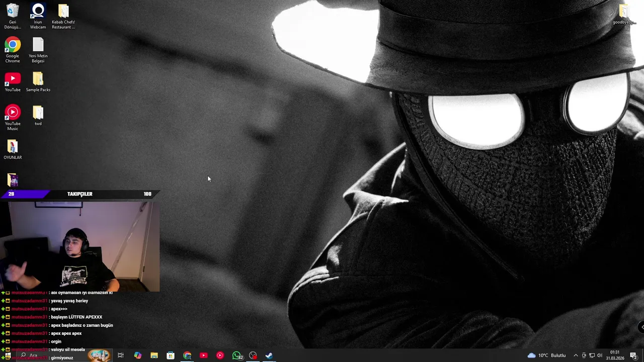Select the goodbye folder in the top-right corner
Image resolution: width=644 pixels, height=362 pixels.
tap(624, 14)
